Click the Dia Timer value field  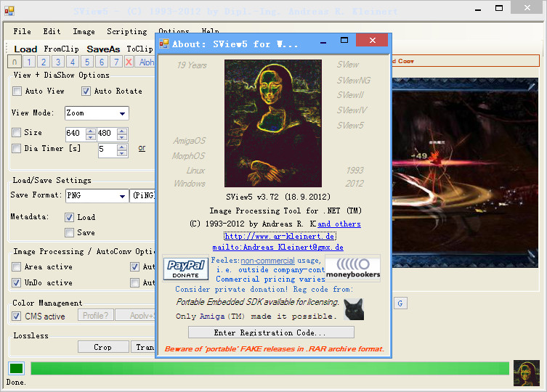pos(108,150)
